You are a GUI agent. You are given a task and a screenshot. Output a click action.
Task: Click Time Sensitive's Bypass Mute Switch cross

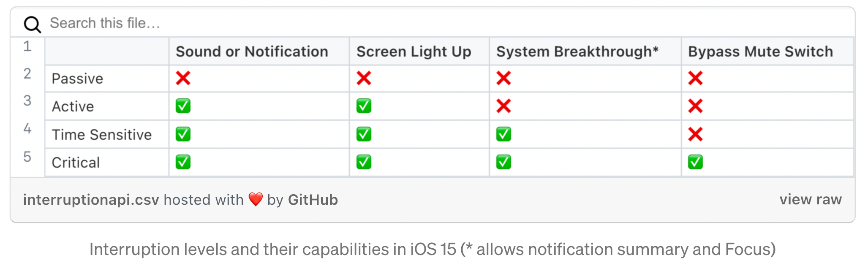point(695,134)
